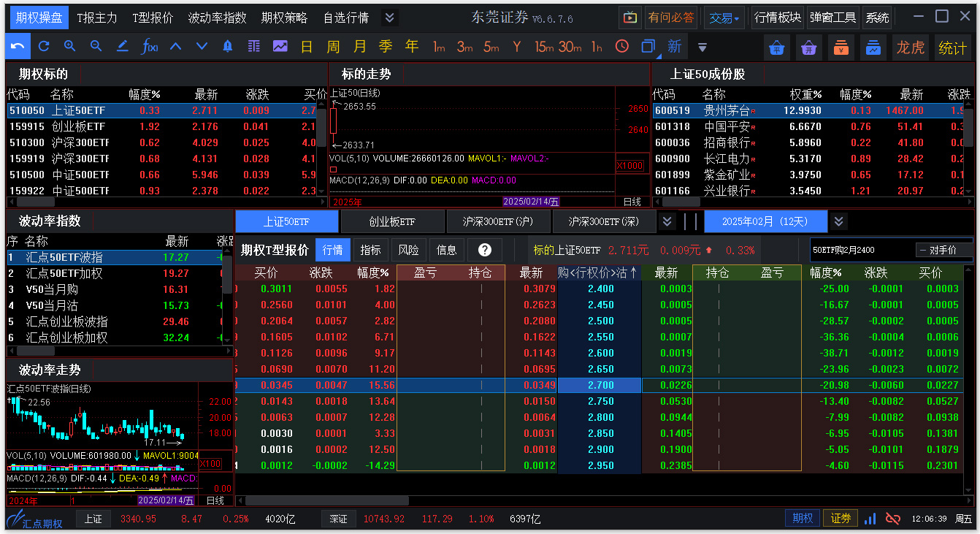This screenshot has width=980, height=534.
Task: Open the T报主力 tab
Action: pos(96,18)
